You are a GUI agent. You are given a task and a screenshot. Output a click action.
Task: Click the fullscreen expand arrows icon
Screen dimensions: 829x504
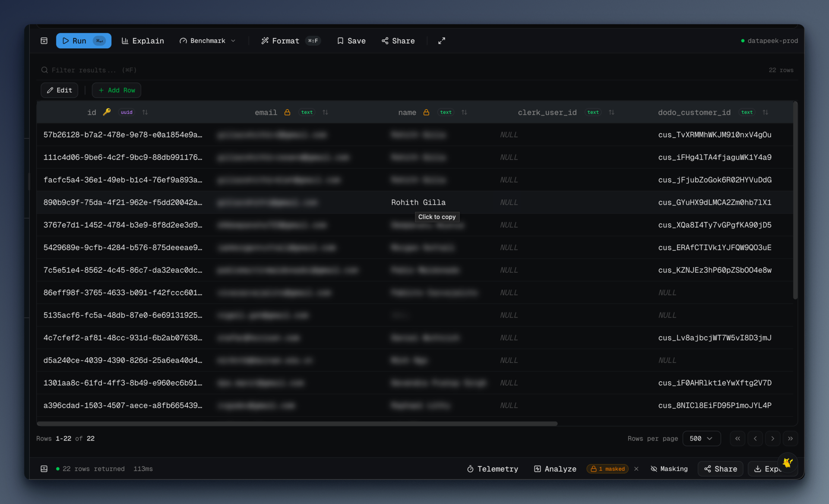[x=441, y=41]
